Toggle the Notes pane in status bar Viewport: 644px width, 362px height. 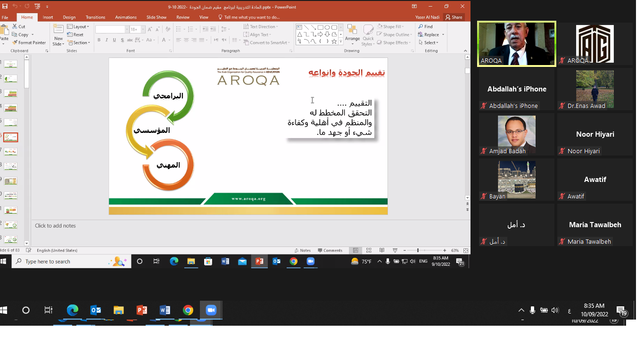[x=303, y=250]
